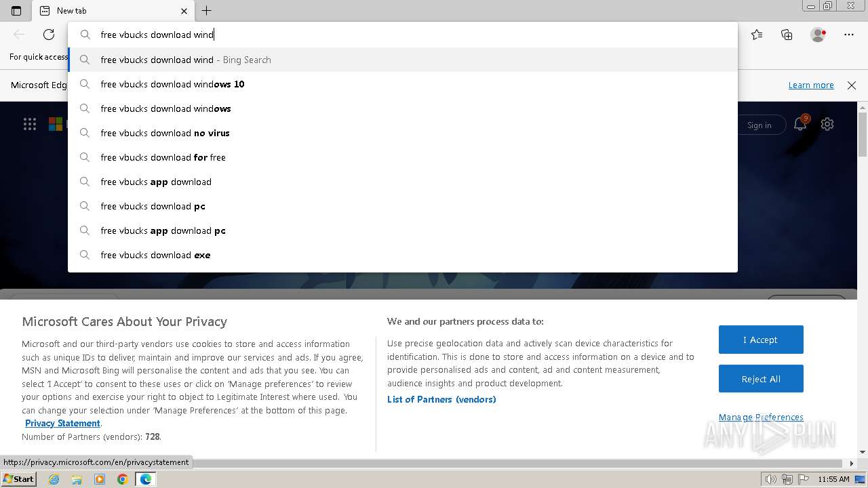
Task: Choose suggestion 'free vbucks app download pc'
Action: click(x=403, y=230)
